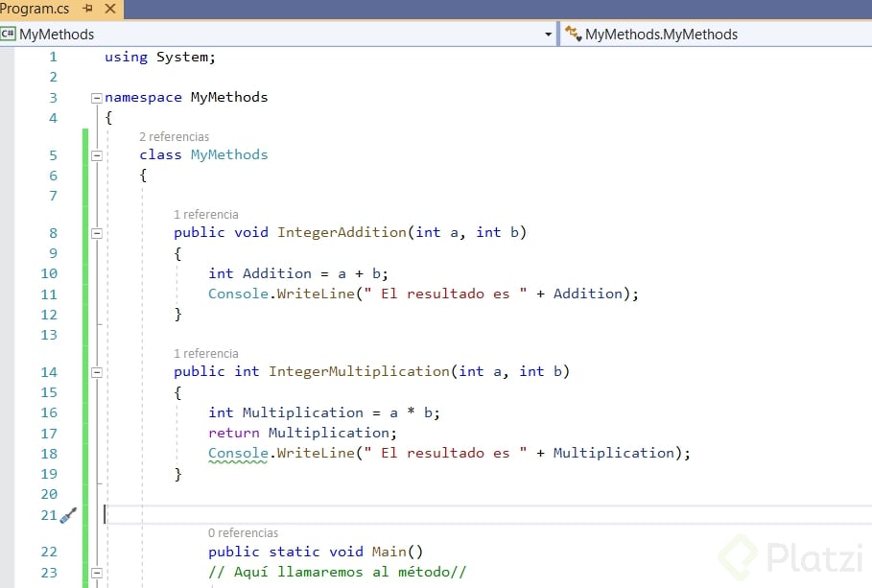
Task: Click 'System' on line 1
Action: [x=182, y=58]
